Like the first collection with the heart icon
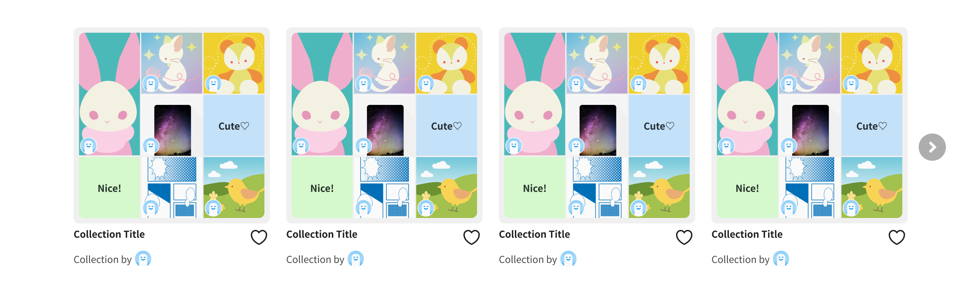The width and height of the screenshot is (980, 297). tap(259, 237)
